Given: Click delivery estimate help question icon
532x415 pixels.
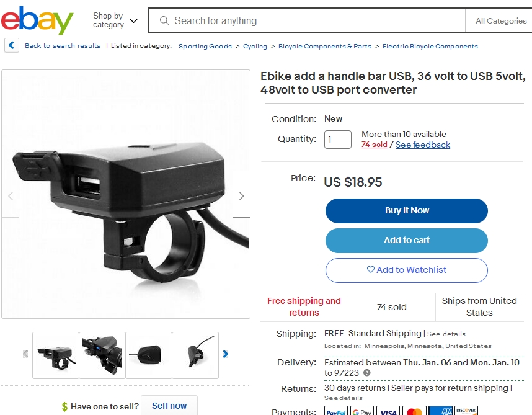Looking at the screenshot, I should [367, 373].
